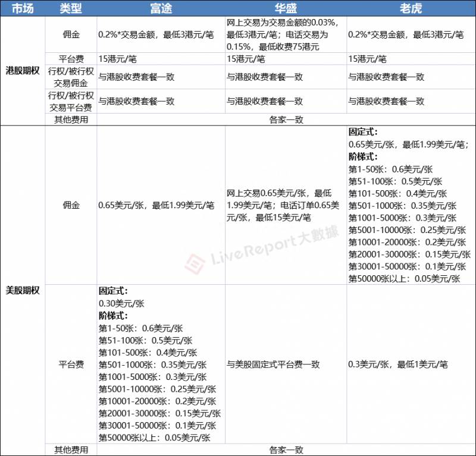Pick 富途 line 第1001-5000张：0.3美元/张
The height and width of the screenshot is (456, 476).
[152, 377]
